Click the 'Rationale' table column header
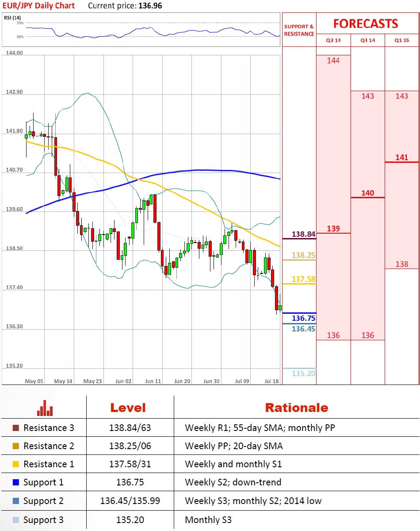Screen dimensions: 420x531 [x=297, y=408]
